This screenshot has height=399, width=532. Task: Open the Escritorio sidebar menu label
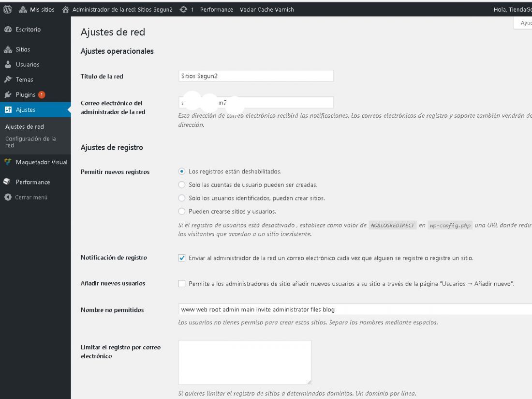coord(28,30)
